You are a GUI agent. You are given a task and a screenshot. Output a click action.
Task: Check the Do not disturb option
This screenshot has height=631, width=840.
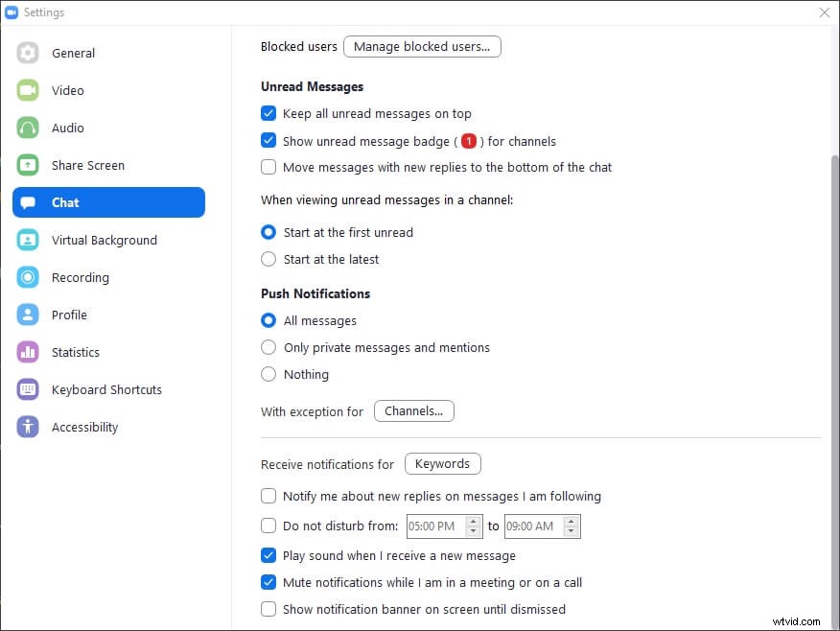coord(268,526)
